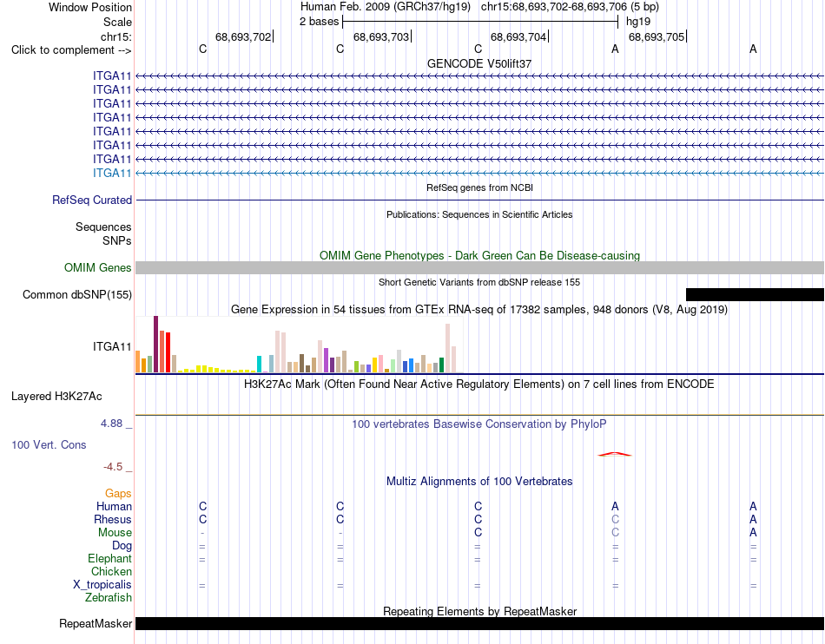Click the Window Position label
825x644 pixels.
tap(90, 7)
